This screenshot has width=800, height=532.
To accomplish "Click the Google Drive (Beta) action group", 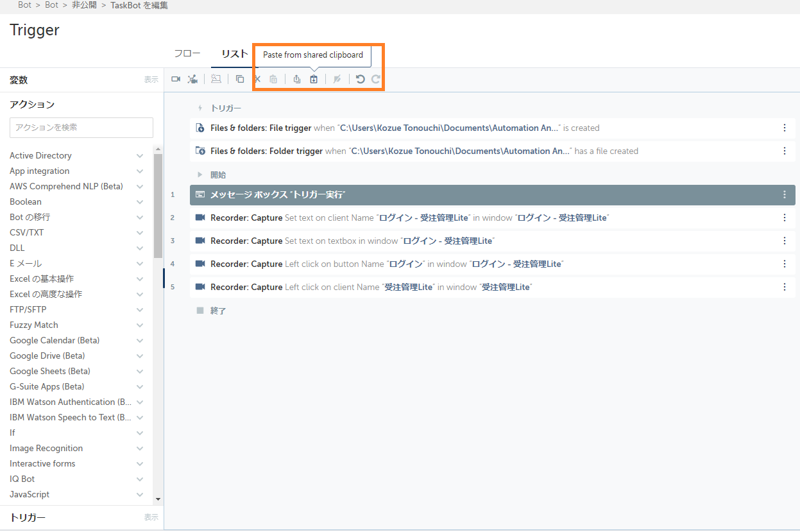I will point(77,356).
